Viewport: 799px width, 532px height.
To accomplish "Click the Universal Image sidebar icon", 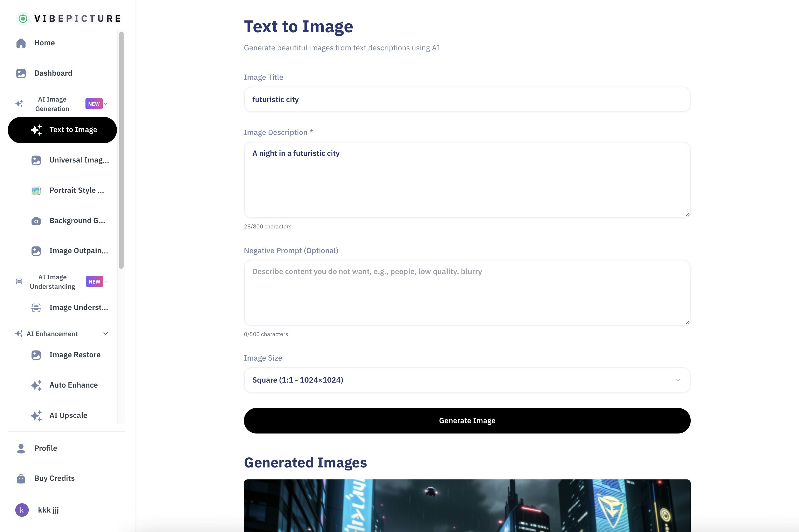I will coord(36,160).
